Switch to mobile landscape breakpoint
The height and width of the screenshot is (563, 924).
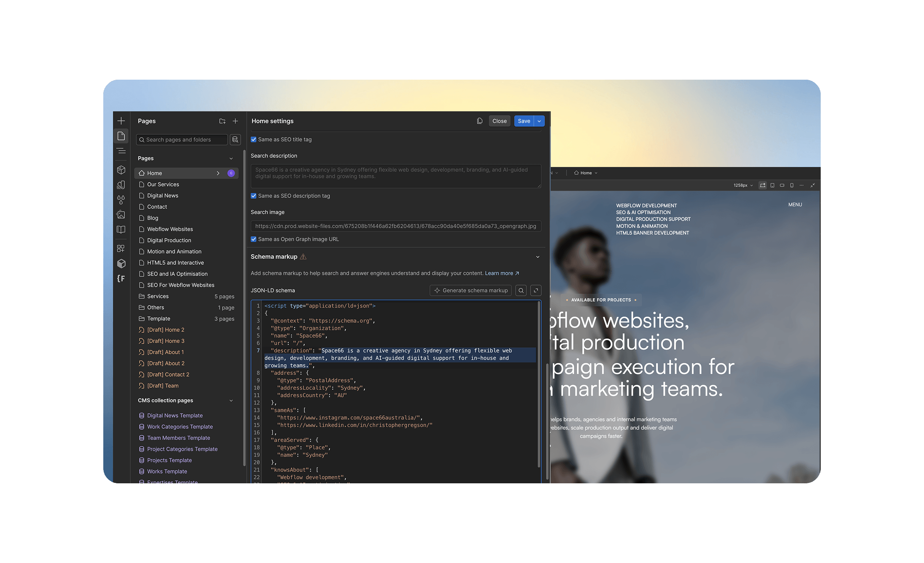click(782, 185)
